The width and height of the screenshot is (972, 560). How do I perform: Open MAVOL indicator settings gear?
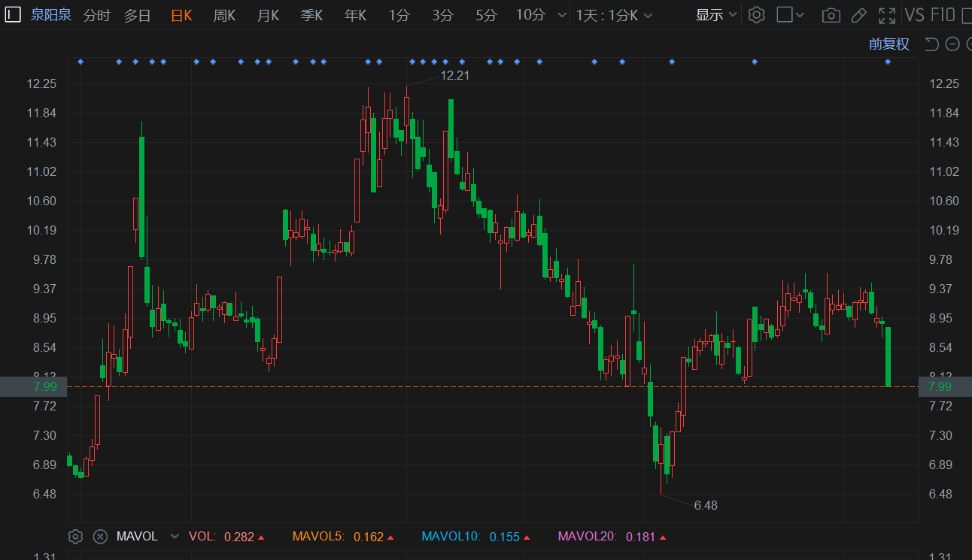pyautogui.click(x=75, y=537)
